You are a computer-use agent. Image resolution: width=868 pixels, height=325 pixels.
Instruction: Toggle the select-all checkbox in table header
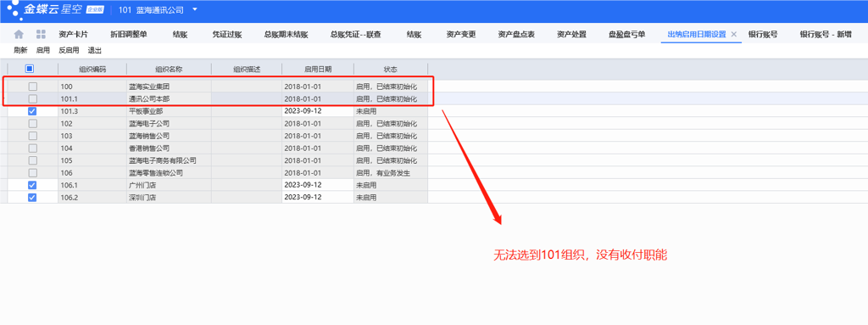tap(30, 69)
